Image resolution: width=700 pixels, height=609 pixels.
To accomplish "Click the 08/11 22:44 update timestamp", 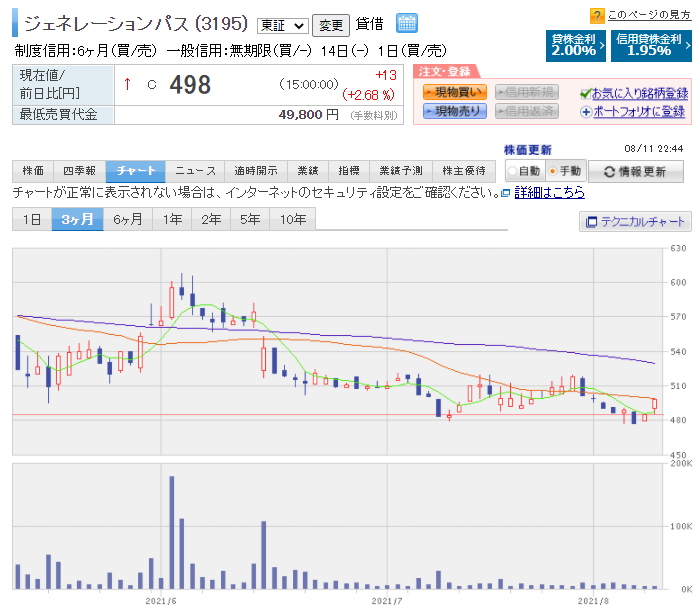I will (x=654, y=149).
